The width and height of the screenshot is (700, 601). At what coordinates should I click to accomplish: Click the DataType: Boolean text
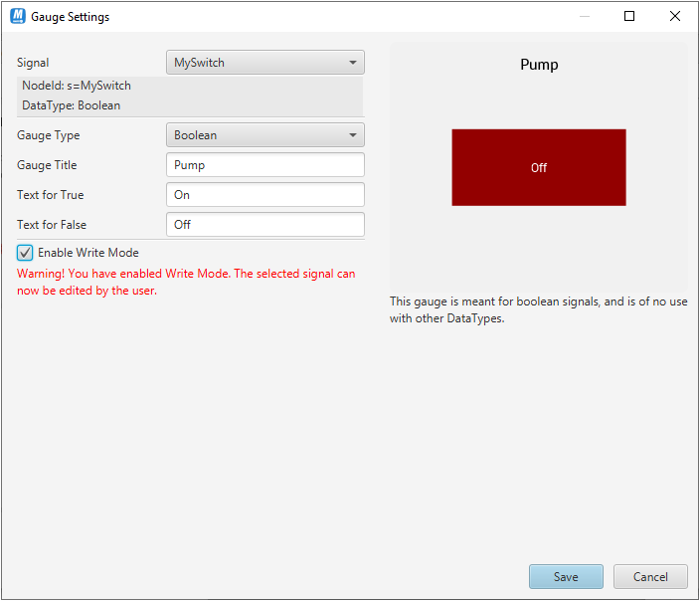[71, 105]
